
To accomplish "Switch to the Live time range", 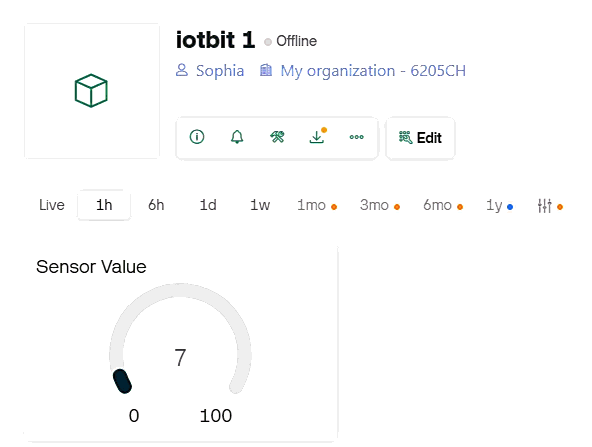I will point(52,205).
